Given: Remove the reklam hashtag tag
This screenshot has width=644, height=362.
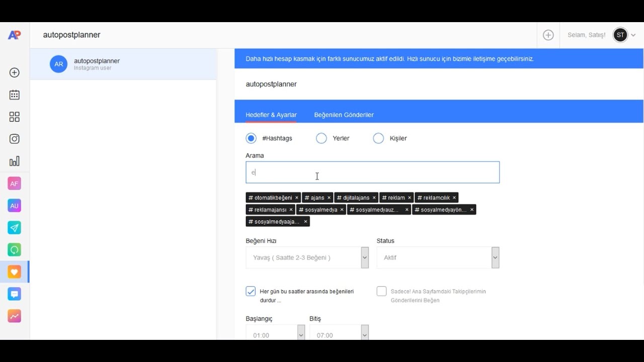Looking at the screenshot, I should pos(410,198).
